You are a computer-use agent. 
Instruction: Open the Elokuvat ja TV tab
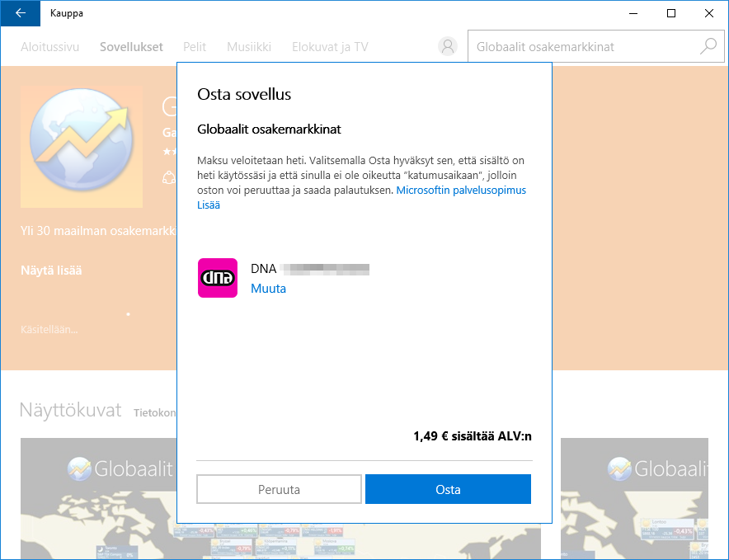(x=330, y=47)
